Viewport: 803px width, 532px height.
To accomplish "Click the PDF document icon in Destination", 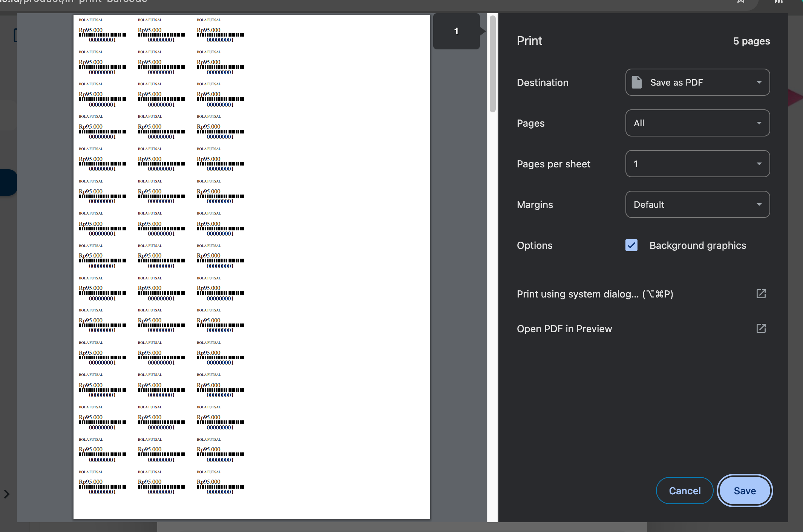I will pyautogui.click(x=637, y=82).
